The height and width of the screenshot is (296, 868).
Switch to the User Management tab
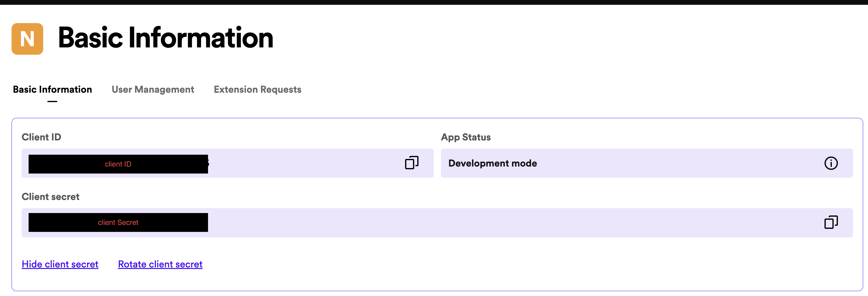(153, 89)
